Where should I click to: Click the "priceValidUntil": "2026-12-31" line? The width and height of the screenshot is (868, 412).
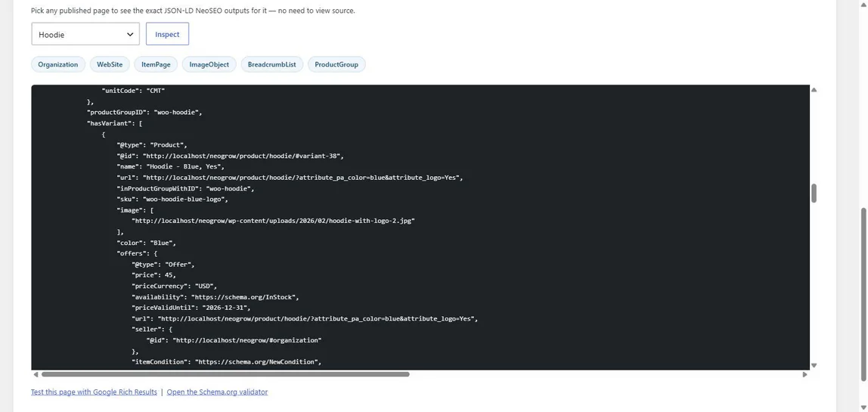point(191,308)
